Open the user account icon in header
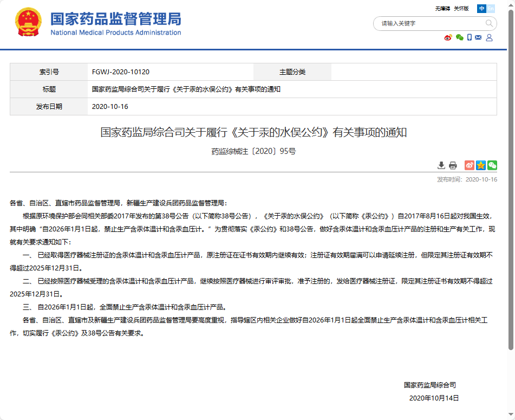This screenshot has width=515, height=420. click(489, 37)
